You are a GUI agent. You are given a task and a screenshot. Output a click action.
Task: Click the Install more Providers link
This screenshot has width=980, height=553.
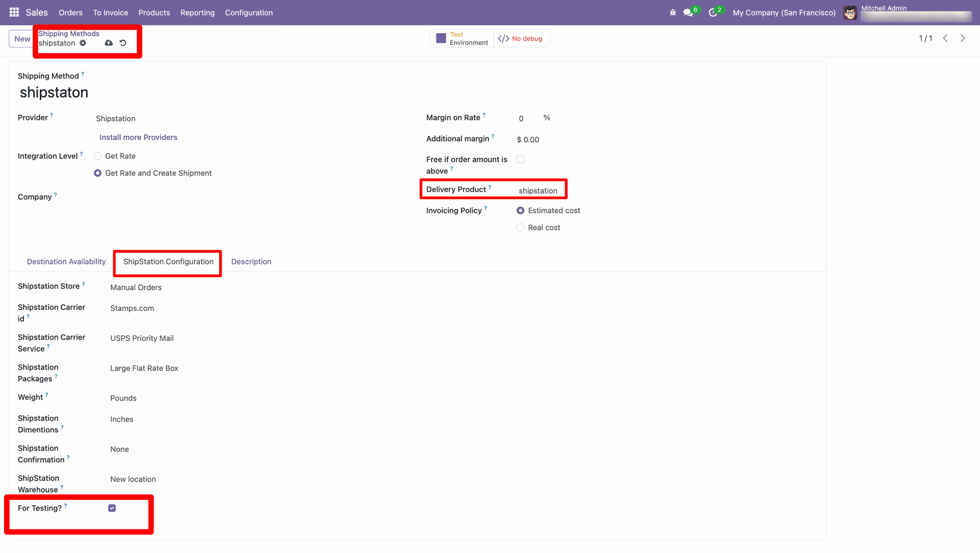[x=138, y=137]
